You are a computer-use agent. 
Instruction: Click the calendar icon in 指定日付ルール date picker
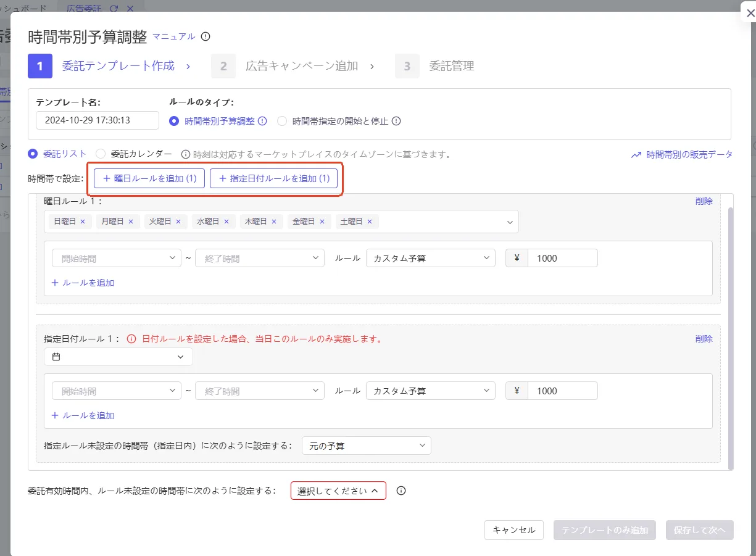[x=56, y=357]
